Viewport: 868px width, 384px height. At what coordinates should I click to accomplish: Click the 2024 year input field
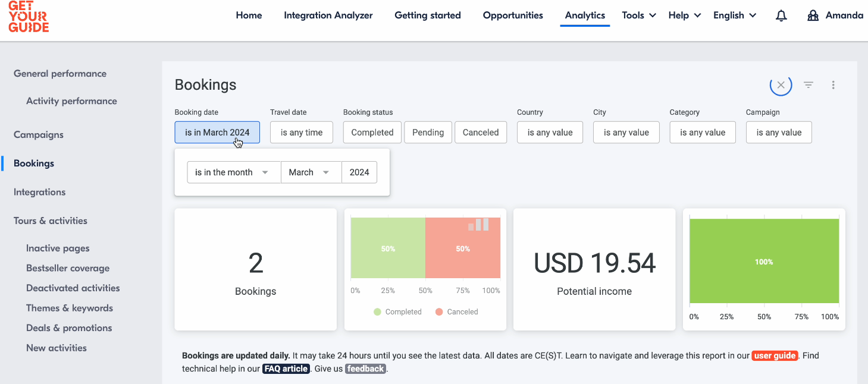coord(359,172)
